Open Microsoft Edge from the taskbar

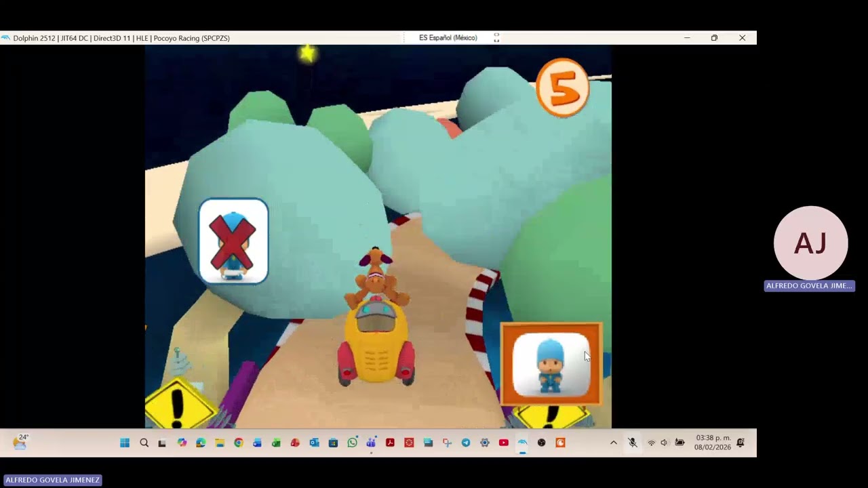pos(201,443)
